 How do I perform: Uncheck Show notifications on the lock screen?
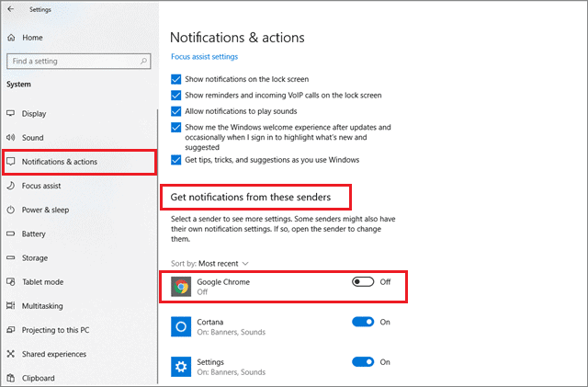175,79
